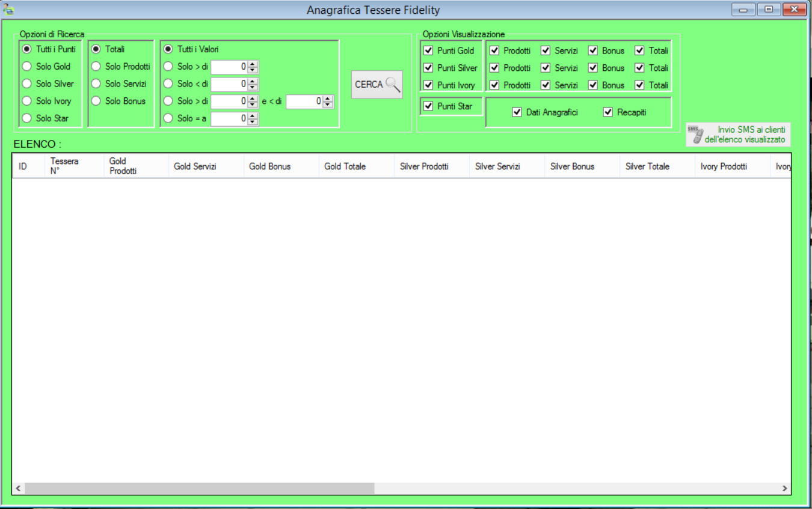
Task: Click the 'e < di' upper bound input field
Action: tap(304, 102)
